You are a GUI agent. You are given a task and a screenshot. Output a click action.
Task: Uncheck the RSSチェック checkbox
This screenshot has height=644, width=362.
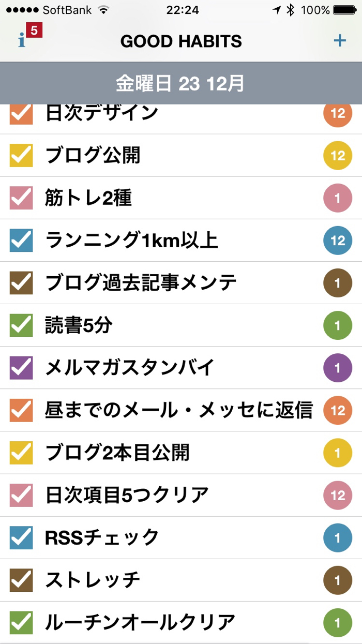pos(21,538)
